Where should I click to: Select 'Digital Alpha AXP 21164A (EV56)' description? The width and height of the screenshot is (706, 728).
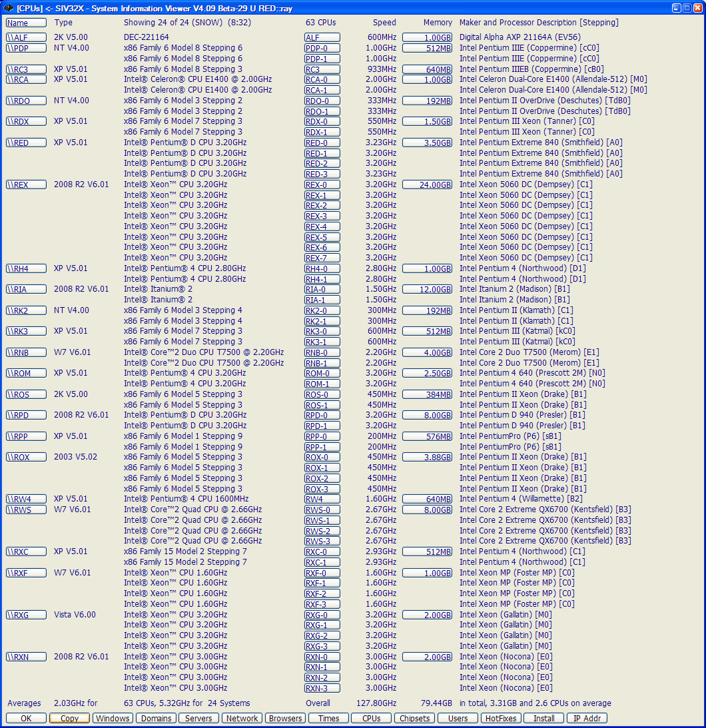520,37
